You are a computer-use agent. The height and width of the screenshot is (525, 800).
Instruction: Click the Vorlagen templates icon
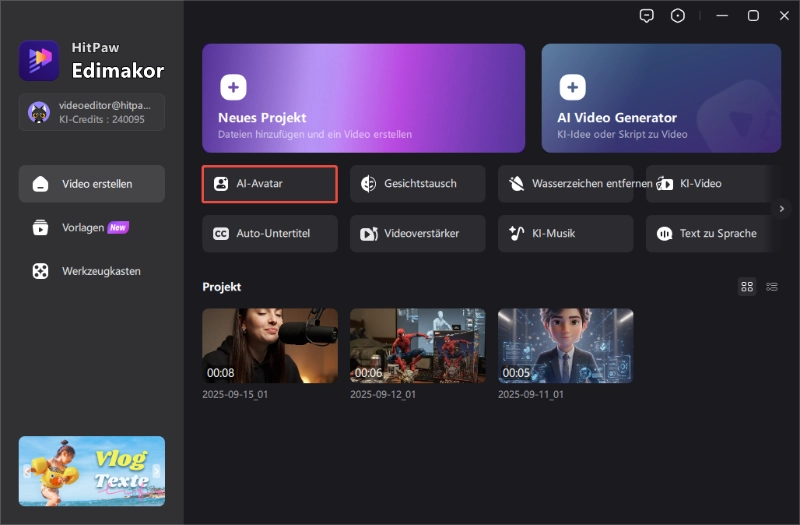40,227
